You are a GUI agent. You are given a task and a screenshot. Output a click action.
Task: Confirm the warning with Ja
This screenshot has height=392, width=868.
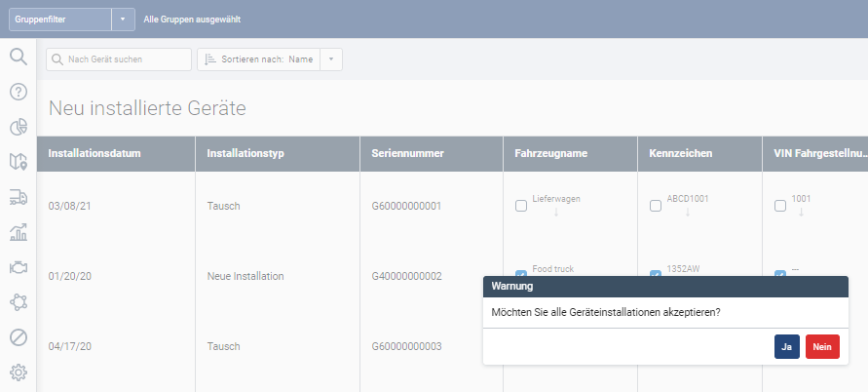point(786,347)
